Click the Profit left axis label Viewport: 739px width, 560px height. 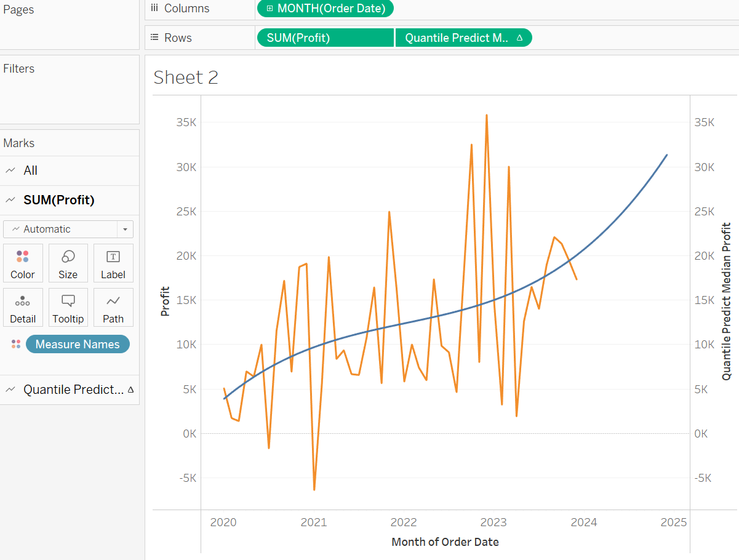(165, 301)
